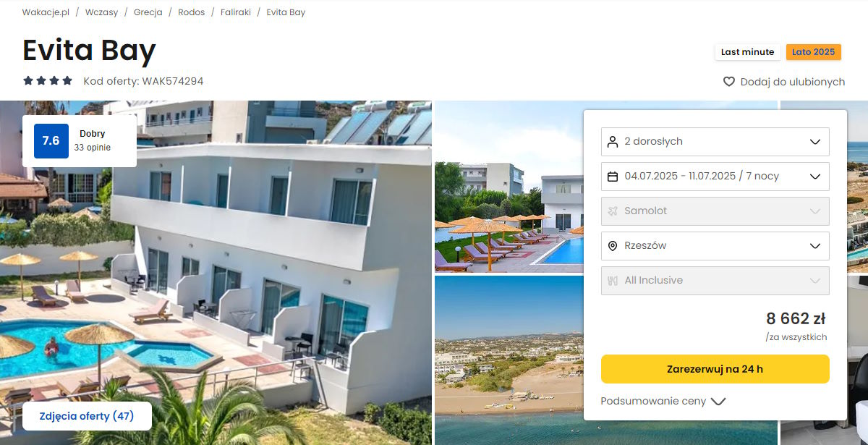Click the cutlery icon beside All Inclusive
Screen dimensions: 868x445
pyautogui.click(x=613, y=280)
